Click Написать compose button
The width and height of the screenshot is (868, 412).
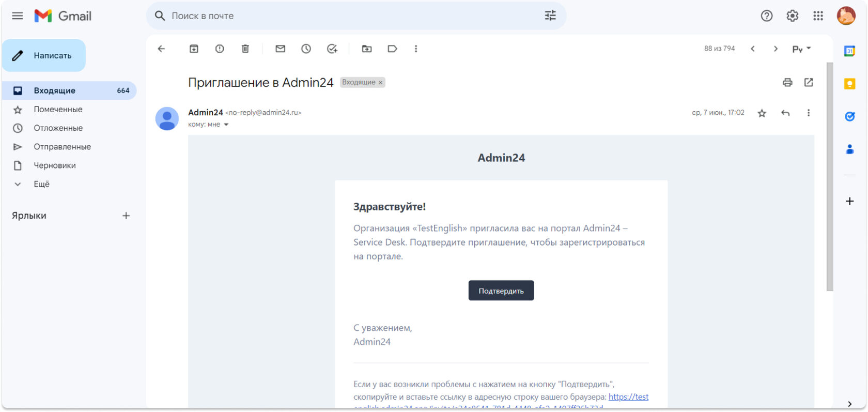click(44, 55)
